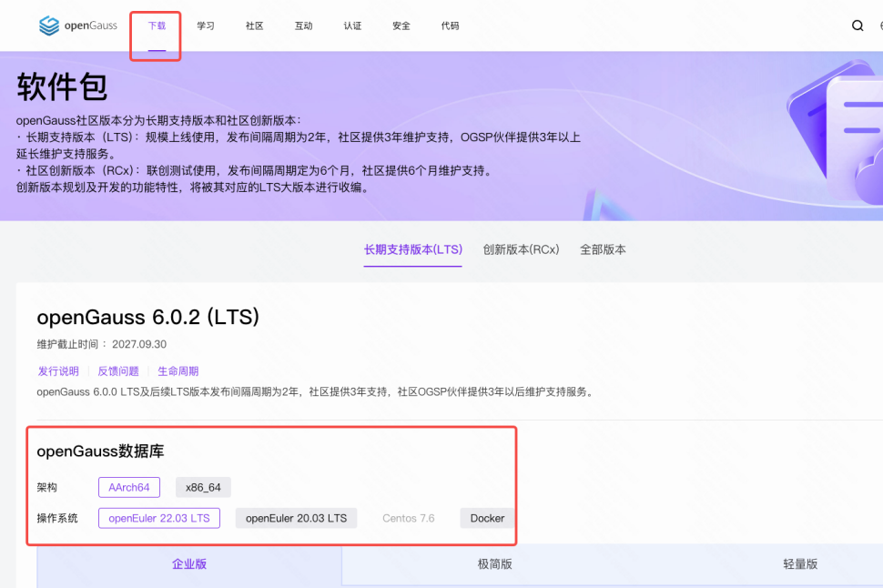Switch to 企业版 edition tab
Viewport: 883px width, 588px height.
tap(189, 564)
